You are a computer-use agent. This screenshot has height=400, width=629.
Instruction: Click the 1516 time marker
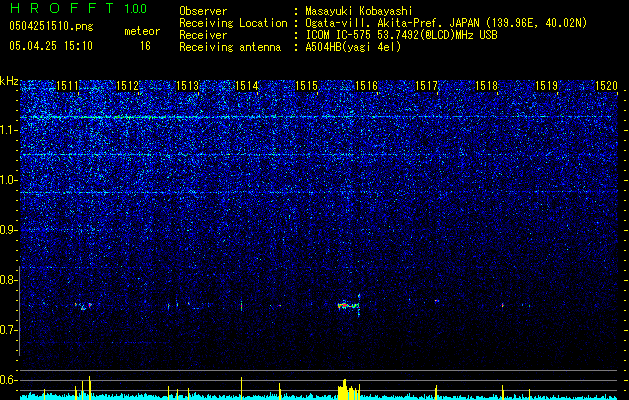click(366, 85)
